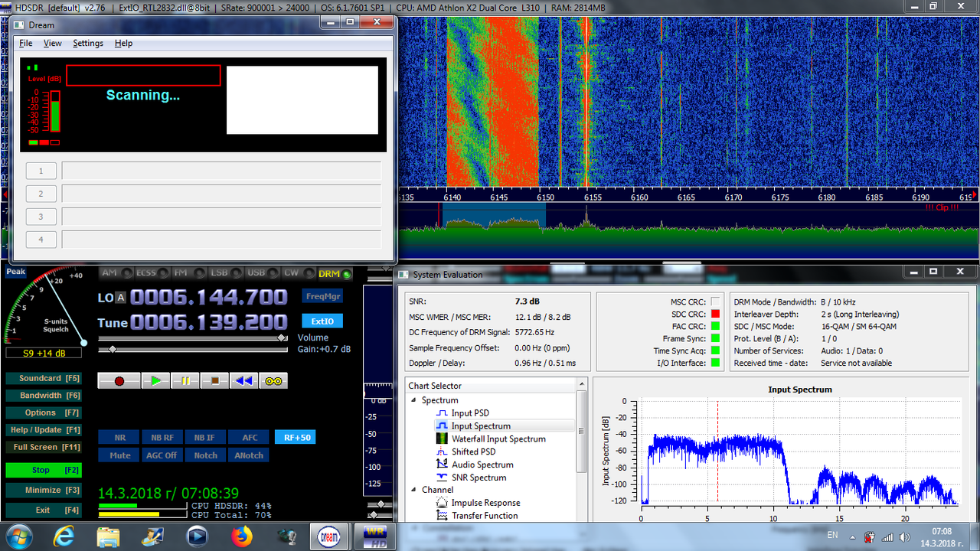Open Firefox from the taskbar
This screenshot has width=980, height=551.
point(242,536)
